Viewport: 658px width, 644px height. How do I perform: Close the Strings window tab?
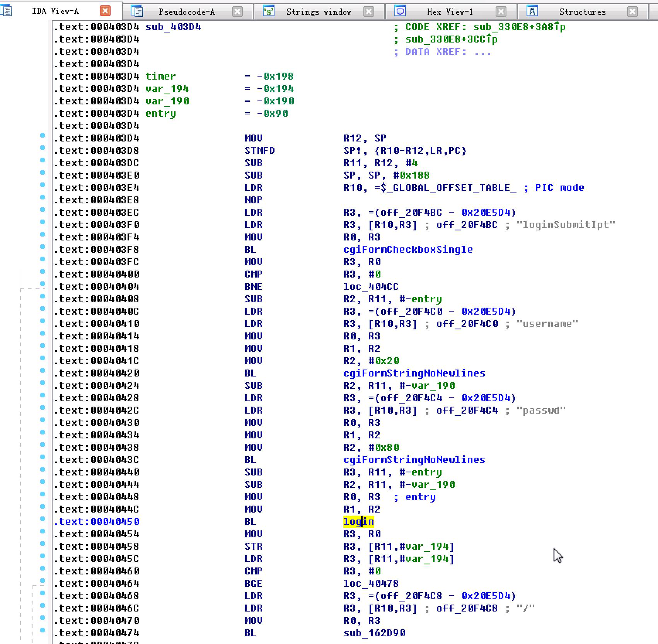369,12
